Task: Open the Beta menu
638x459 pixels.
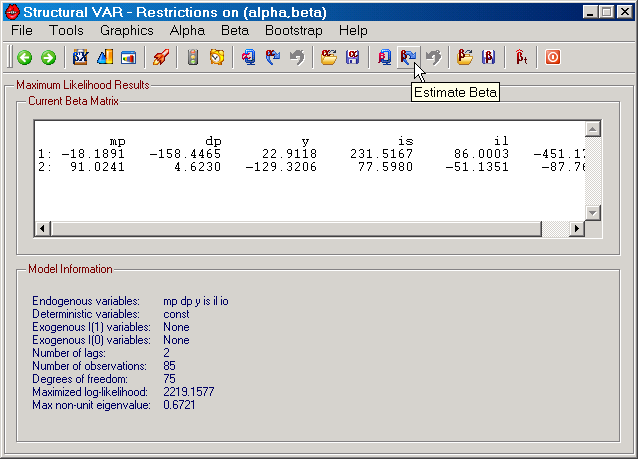Action: (x=235, y=31)
